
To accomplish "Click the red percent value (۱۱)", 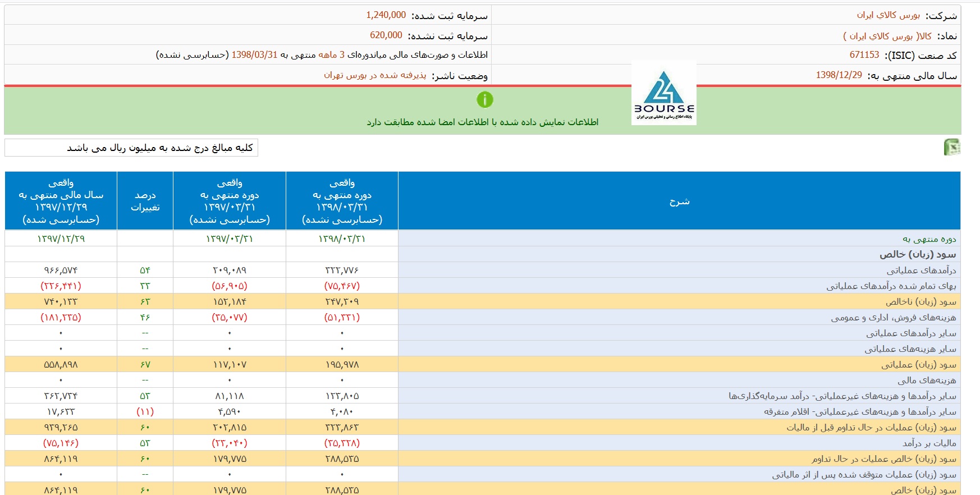I will 145,412.
